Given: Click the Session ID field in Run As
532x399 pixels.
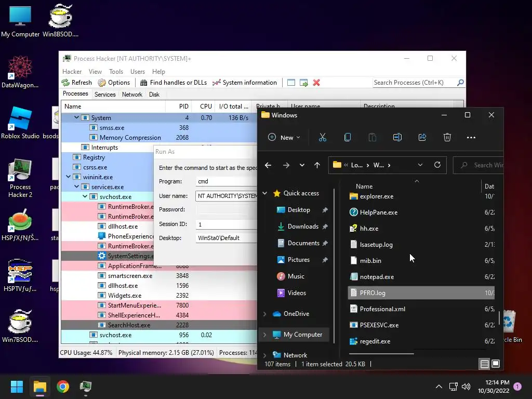Looking at the screenshot, I should 226,224.
